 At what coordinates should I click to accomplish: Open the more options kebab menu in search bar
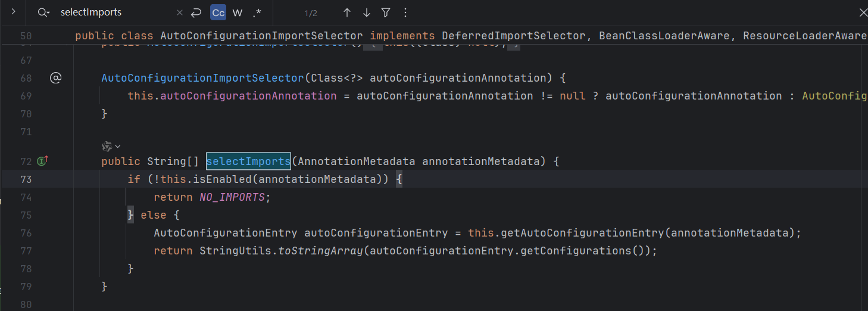405,13
